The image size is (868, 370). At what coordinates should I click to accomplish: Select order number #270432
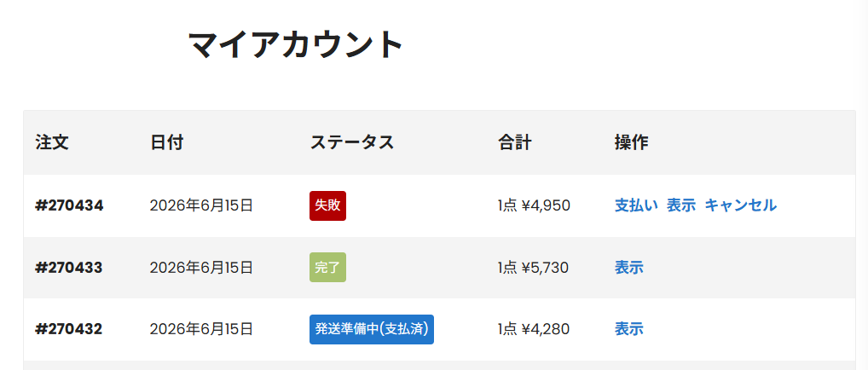[69, 329]
